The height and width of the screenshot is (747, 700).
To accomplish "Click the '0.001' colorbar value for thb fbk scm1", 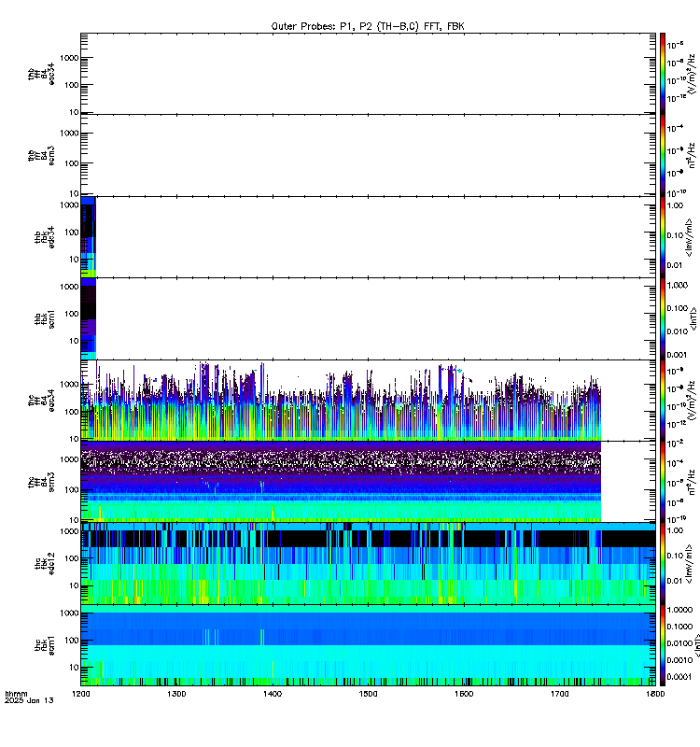I will pyautogui.click(x=678, y=355).
